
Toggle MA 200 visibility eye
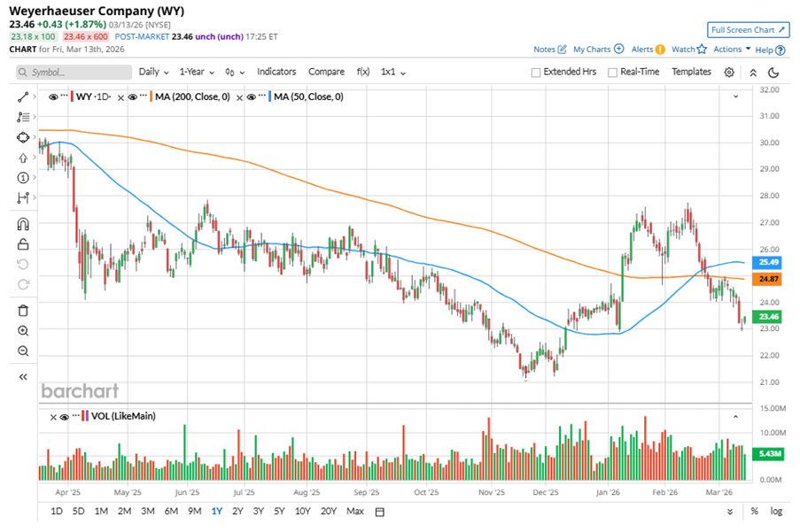tap(133, 96)
